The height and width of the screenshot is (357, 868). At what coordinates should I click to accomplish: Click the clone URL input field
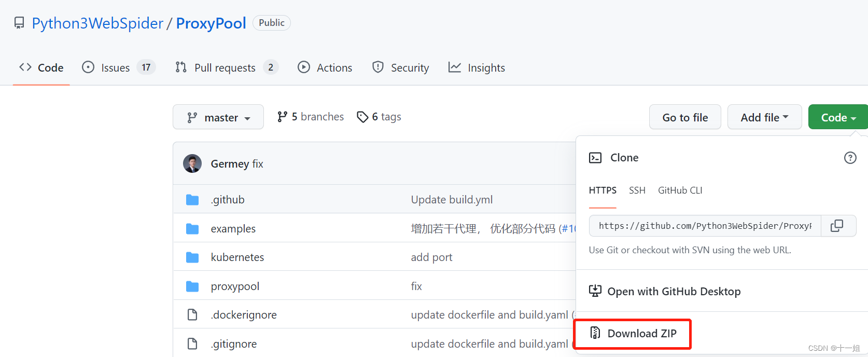(x=705, y=226)
